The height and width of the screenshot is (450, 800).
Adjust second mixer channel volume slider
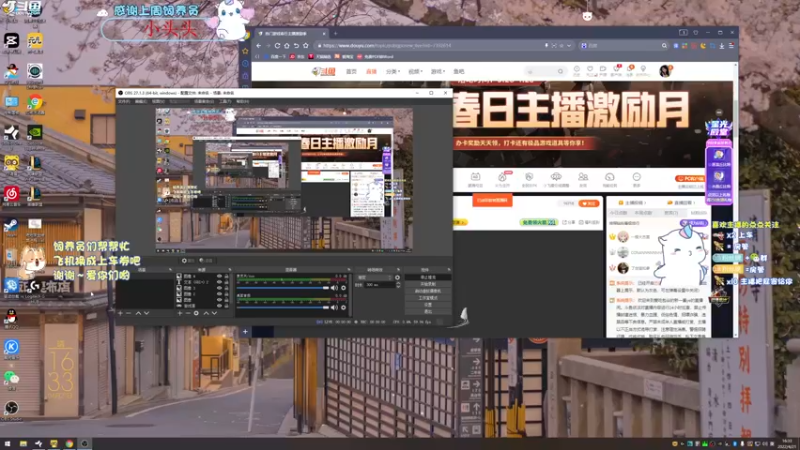click(x=283, y=307)
